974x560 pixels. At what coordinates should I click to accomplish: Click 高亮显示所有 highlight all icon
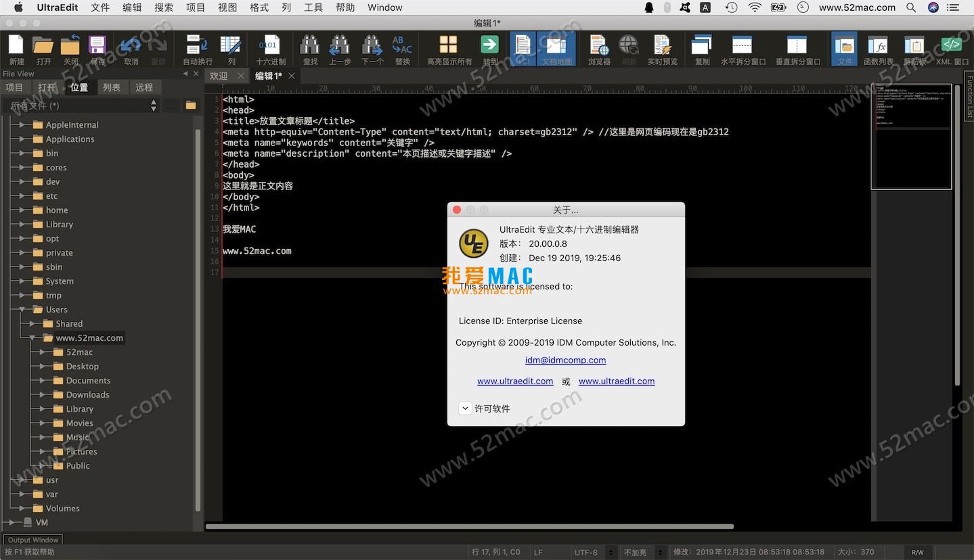coord(449,49)
